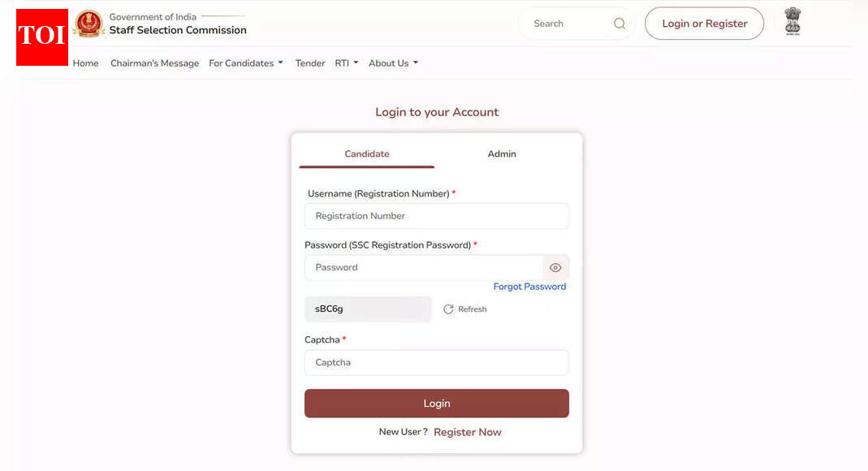
Task: Click the search magnifier icon
Action: point(620,24)
